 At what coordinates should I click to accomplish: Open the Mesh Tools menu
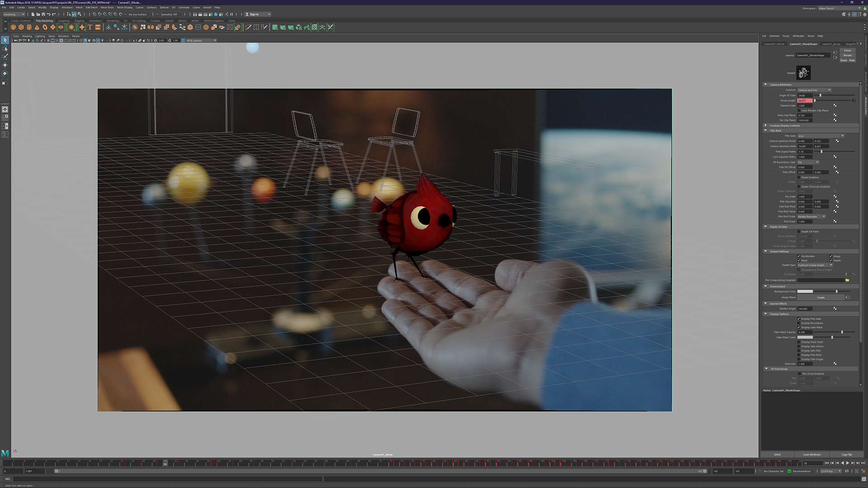(x=107, y=8)
